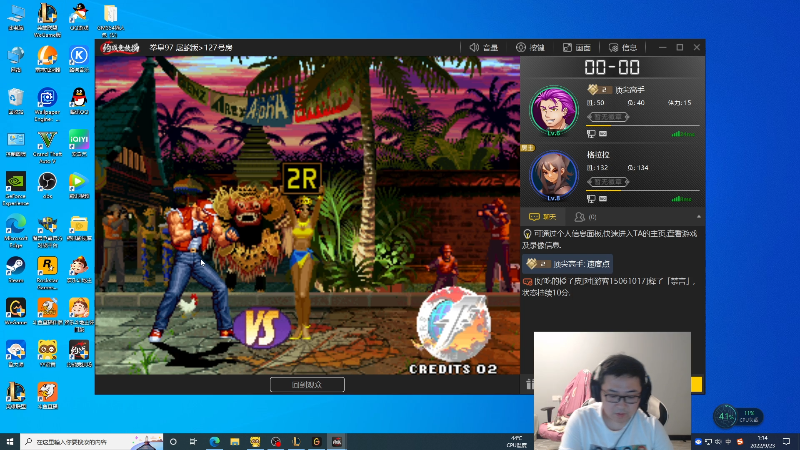Screen dimensions: 800x450
Task: Open the Tencent QQ penguin shortcut
Action: [79, 101]
